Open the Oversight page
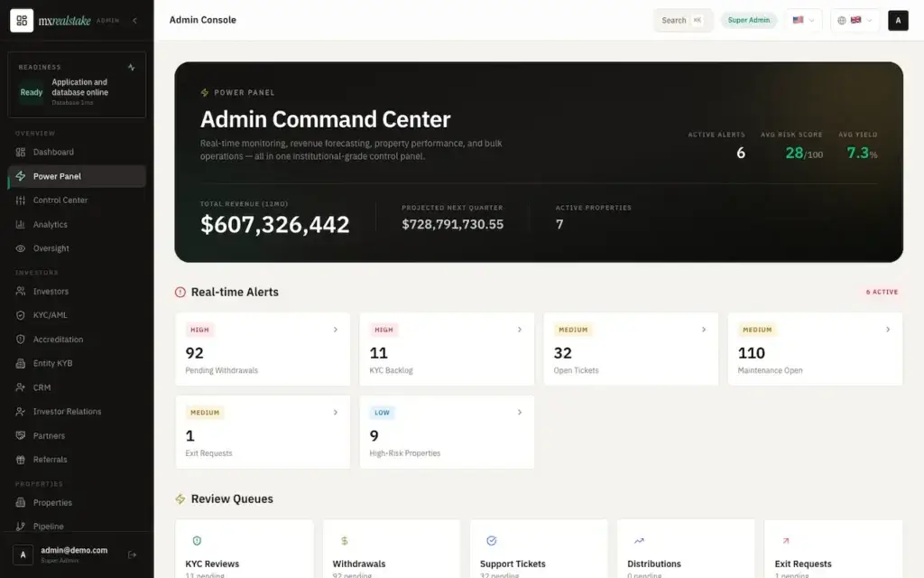The width and height of the screenshot is (924, 578). click(77, 248)
